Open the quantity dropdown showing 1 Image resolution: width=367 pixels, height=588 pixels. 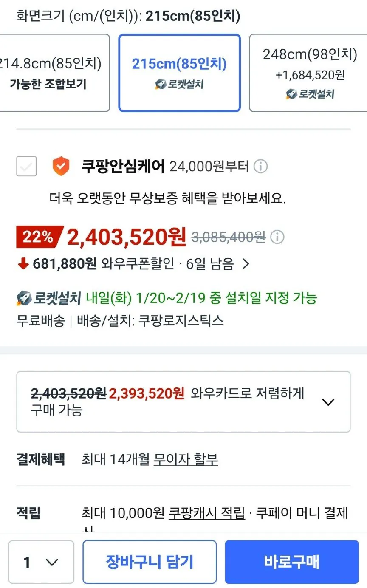(x=41, y=561)
